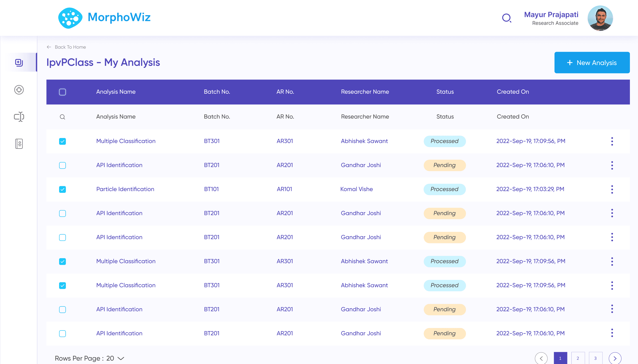This screenshot has height=364, width=638.
Task: Click the Analysis Name filter field
Action: [x=116, y=117]
